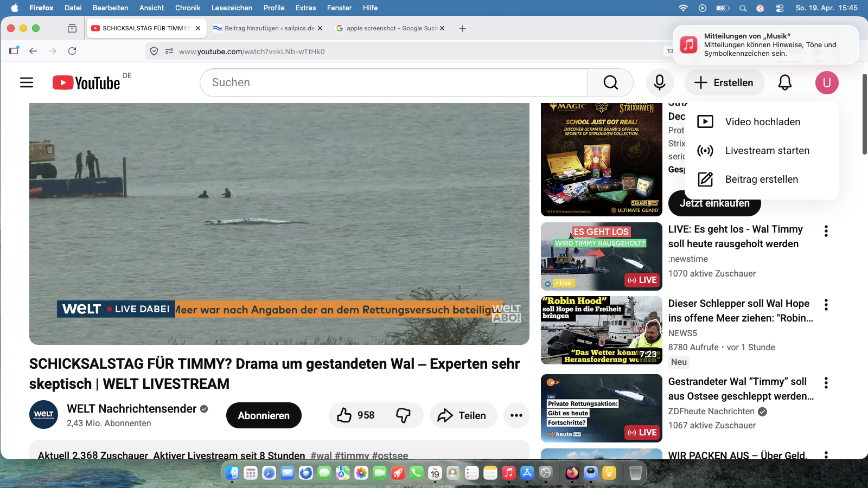
Task: Switch to the sailpics.de Beitrag hinzufügen tab
Action: pyautogui.click(x=267, y=28)
